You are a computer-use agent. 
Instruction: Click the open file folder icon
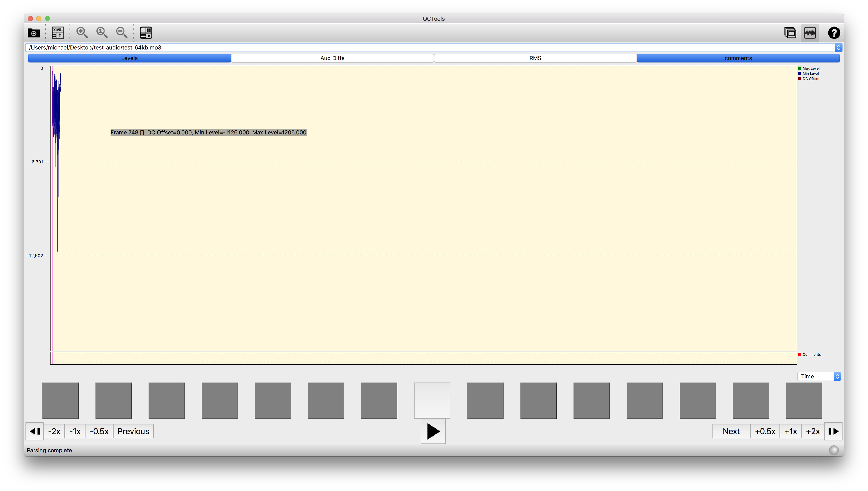(34, 33)
